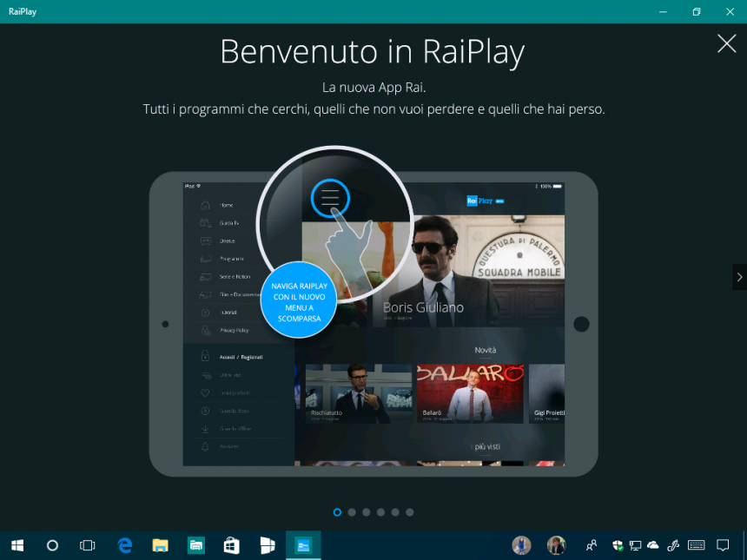Open the Microsoft Store taskbar icon

(232, 545)
